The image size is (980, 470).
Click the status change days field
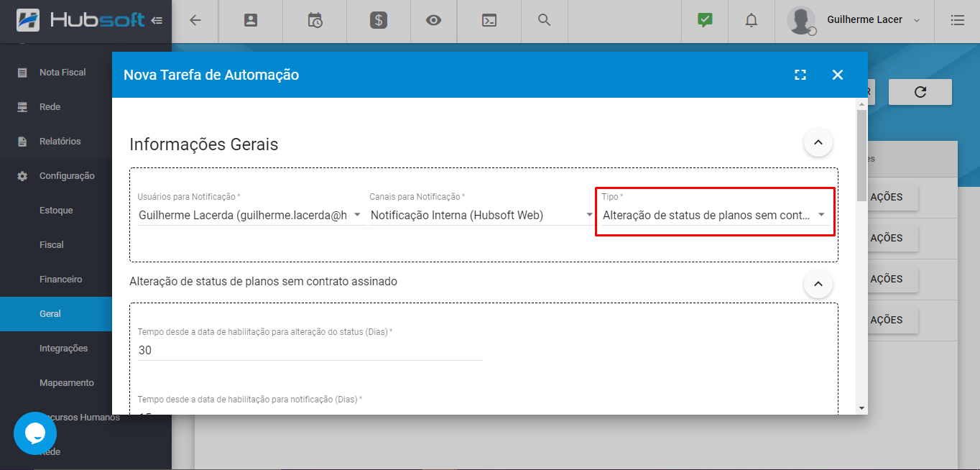[309, 350]
